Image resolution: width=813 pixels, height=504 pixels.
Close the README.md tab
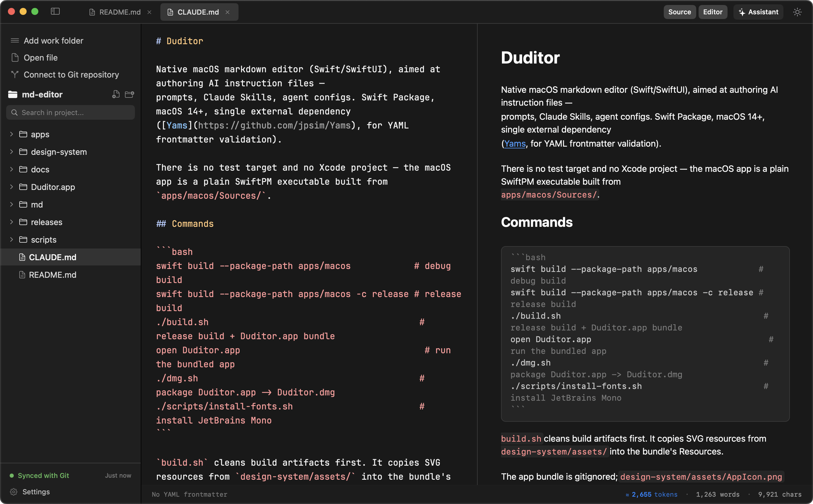149,12
